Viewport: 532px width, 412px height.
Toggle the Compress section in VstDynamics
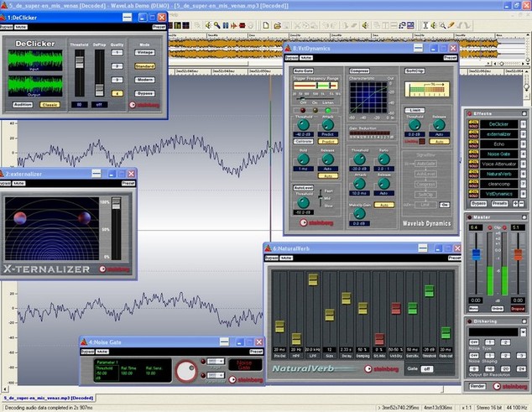pyautogui.click(x=359, y=71)
